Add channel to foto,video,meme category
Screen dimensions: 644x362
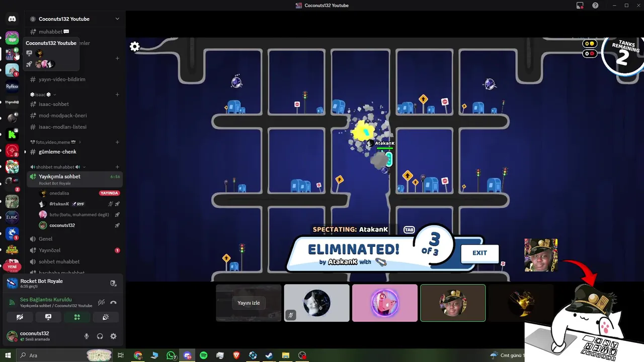117,142
